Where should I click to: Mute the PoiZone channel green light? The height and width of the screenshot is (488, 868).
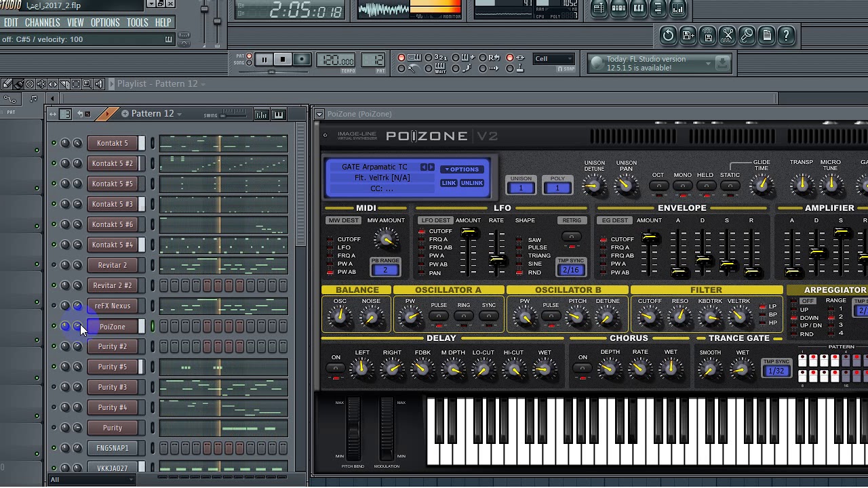click(x=54, y=326)
